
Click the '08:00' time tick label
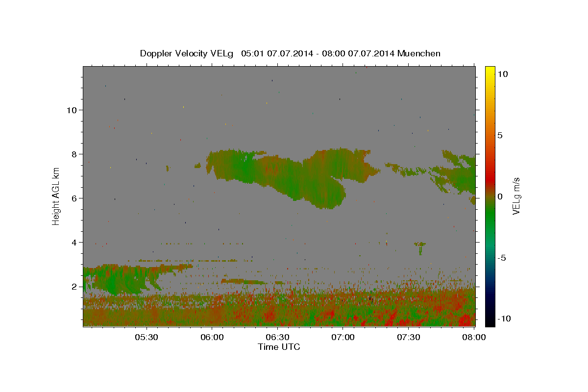click(474, 338)
